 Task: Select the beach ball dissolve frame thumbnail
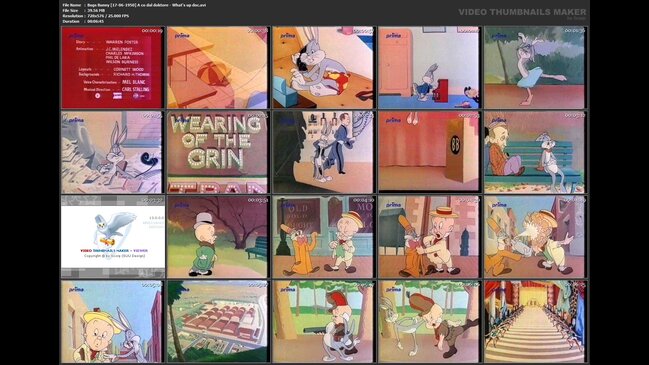tap(218, 67)
